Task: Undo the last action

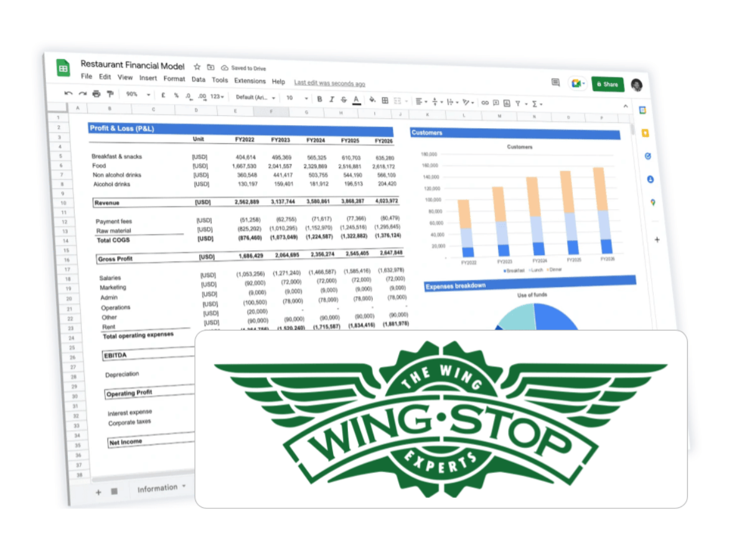Action: click(68, 93)
